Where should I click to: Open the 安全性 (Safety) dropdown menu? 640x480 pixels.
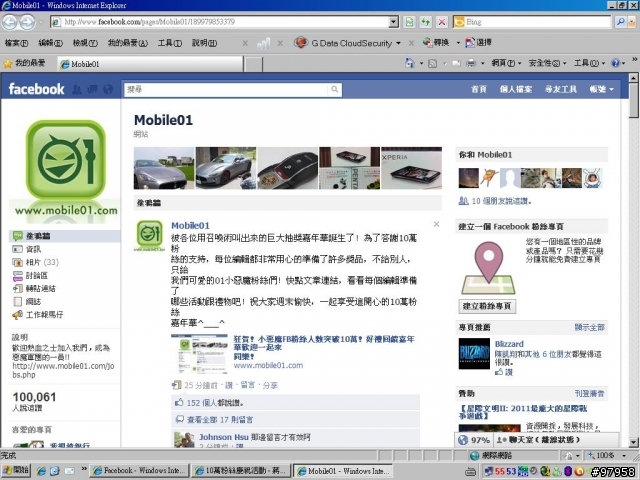click(x=547, y=63)
